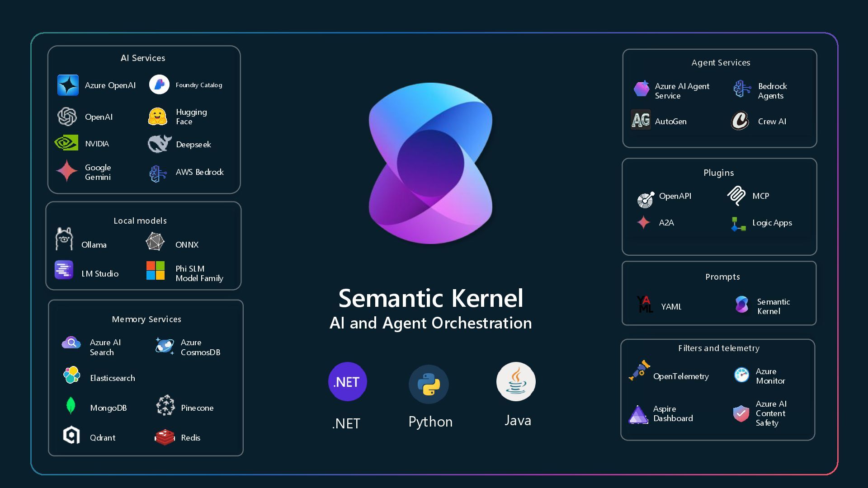
Task: Select the 'Aspire Dashboard' label text
Action: coord(673,413)
